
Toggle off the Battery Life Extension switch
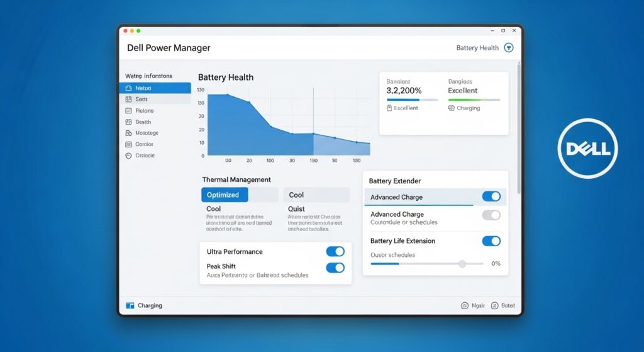click(x=491, y=241)
